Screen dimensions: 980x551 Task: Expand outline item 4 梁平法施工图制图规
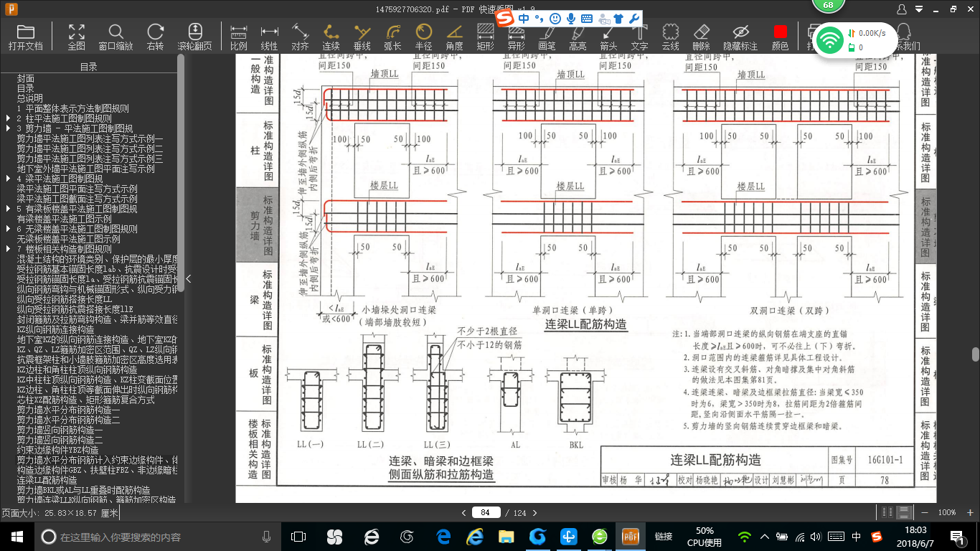click(x=8, y=179)
